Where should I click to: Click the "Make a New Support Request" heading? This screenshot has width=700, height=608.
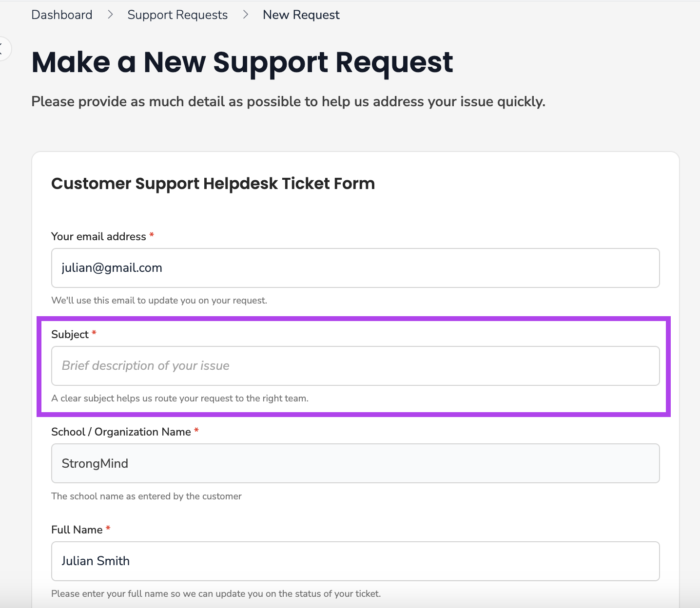pyautogui.click(x=242, y=62)
